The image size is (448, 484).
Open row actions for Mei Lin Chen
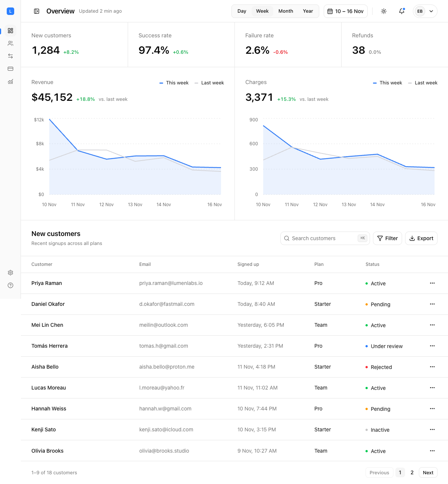pos(432,325)
